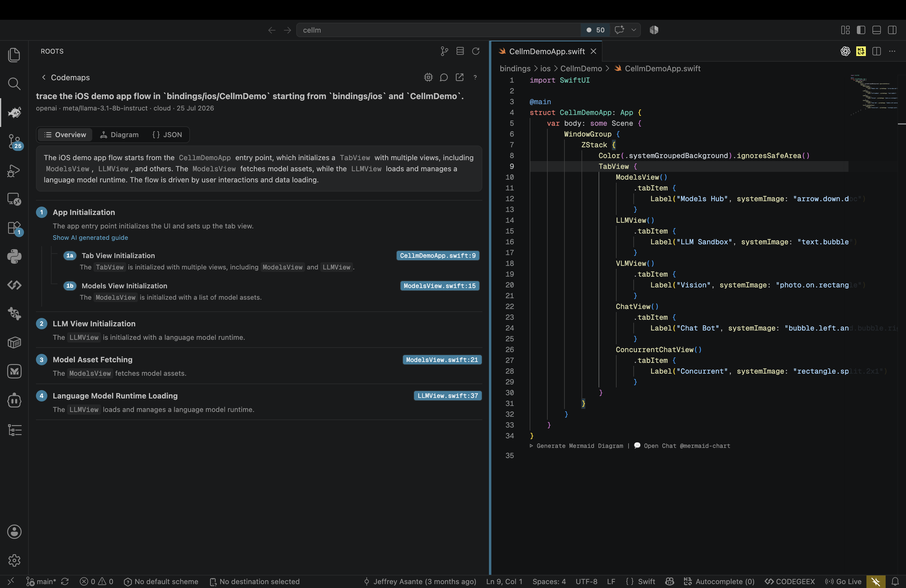Refresh the ROOTS panel
The height and width of the screenshot is (588, 906).
tap(475, 51)
